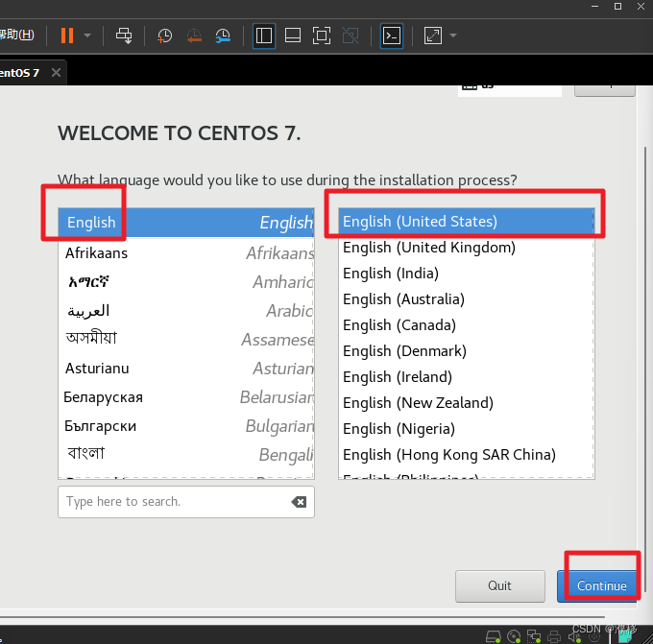This screenshot has height=644, width=653.
Task: Click the Unity mode icon
Action: [351, 36]
